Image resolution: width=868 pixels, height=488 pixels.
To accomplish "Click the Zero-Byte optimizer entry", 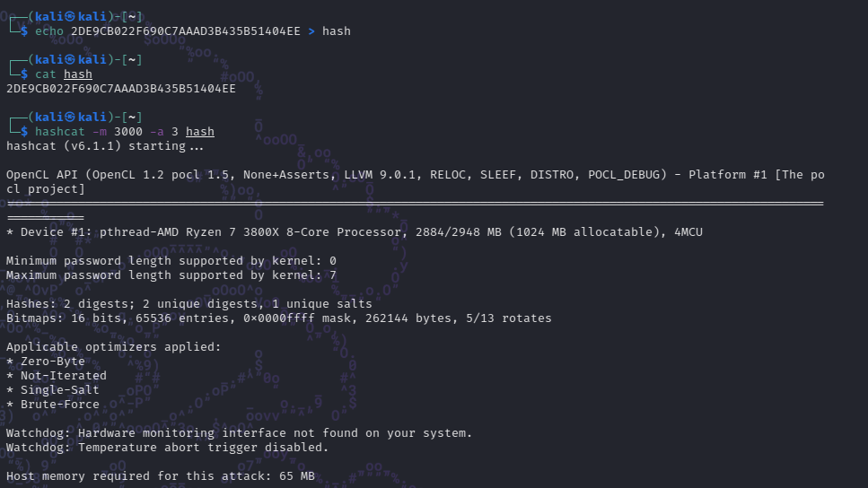I will click(x=46, y=362).
